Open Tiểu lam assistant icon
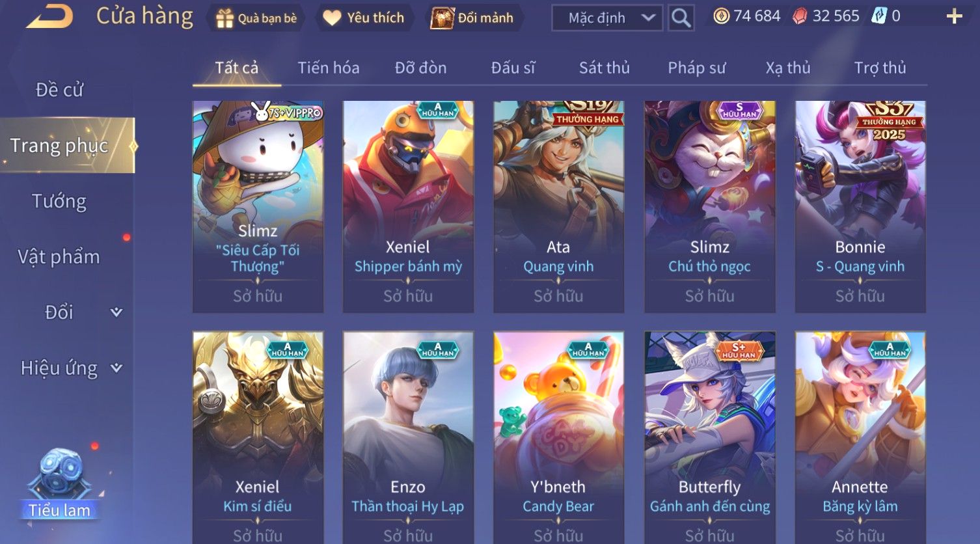 pyautogui.click(x=59, y=483)
